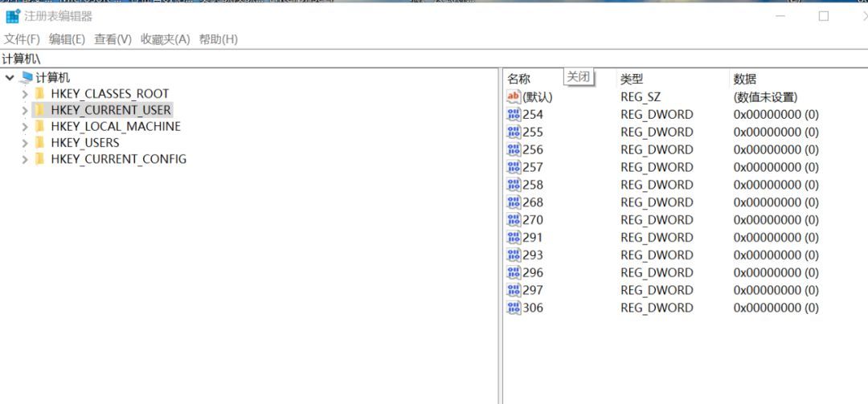Click the HKEY_USERS folder icon
868x404 pixels.
tap(39, 143)
